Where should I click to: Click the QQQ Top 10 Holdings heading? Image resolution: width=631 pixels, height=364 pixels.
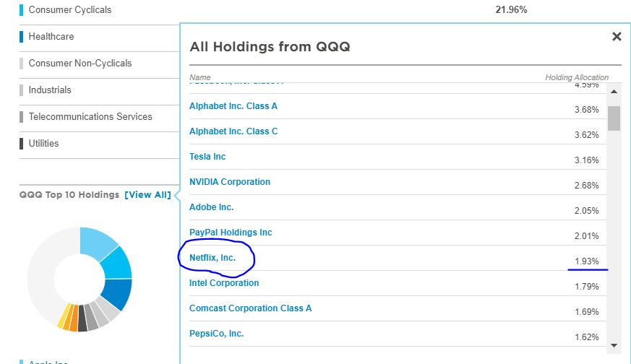tap(69, 195)
